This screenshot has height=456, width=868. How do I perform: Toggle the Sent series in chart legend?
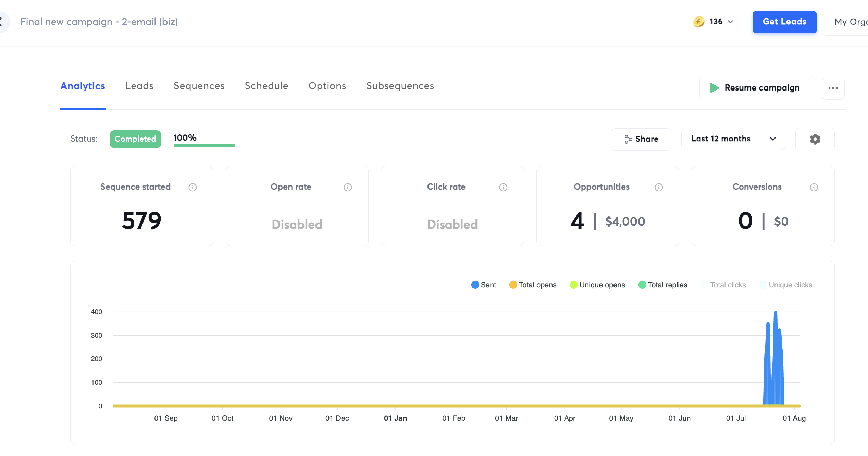click(x=483, y=285)
